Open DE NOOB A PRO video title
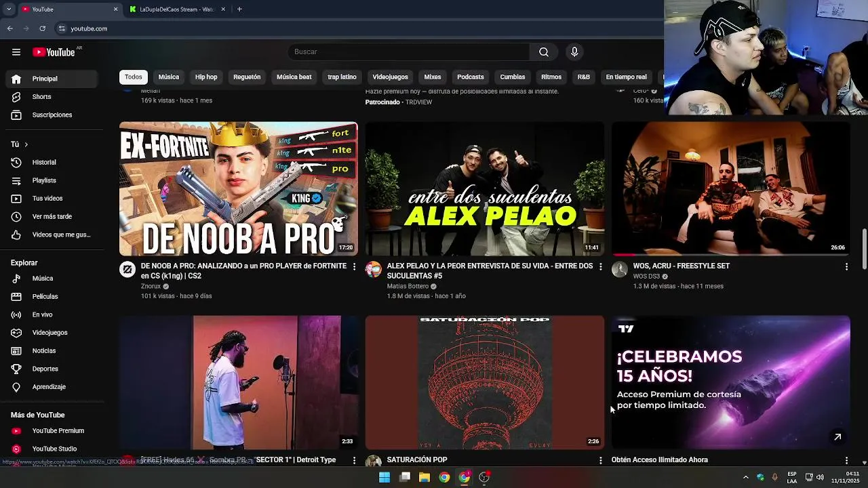The height and width of the screenshot is (488, 868). click(242, 271)
